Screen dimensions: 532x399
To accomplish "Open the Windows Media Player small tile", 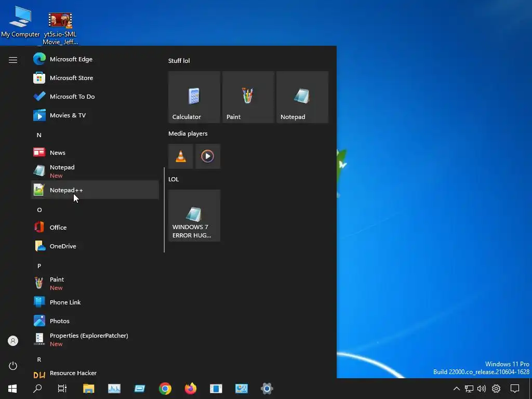I will 208,156.
